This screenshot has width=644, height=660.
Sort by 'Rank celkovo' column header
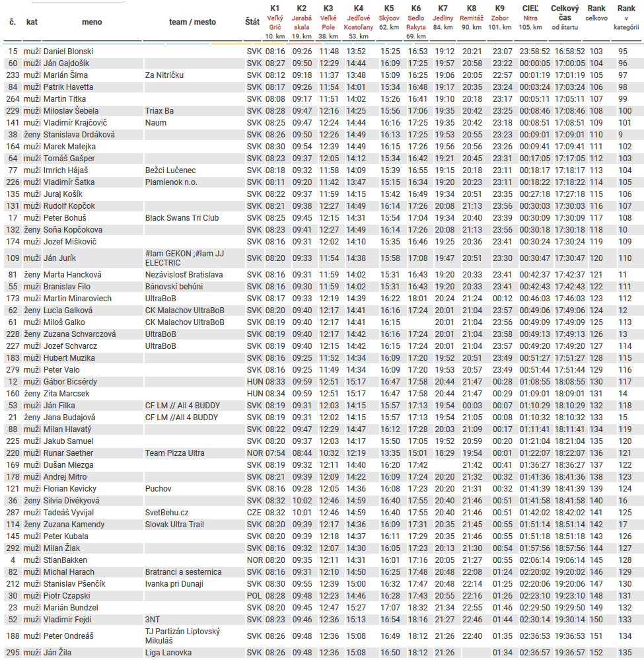[x=596, y=13]
